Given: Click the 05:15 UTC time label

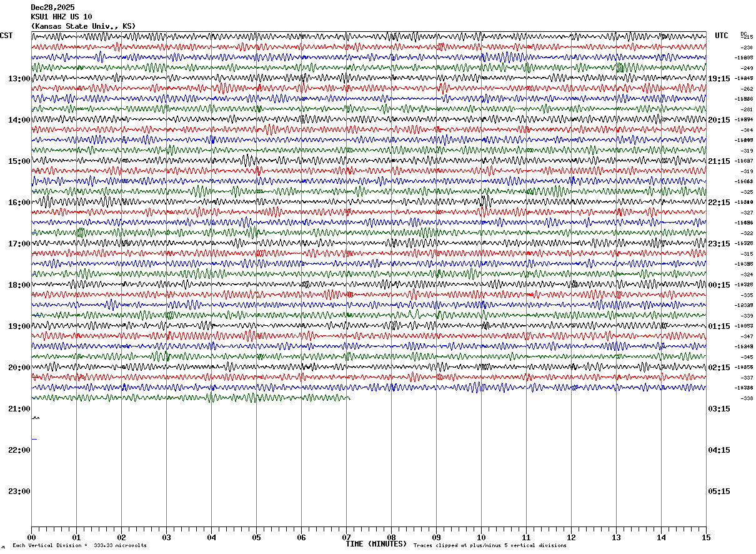Looking at the screenshot, I should tap(719, 491).
